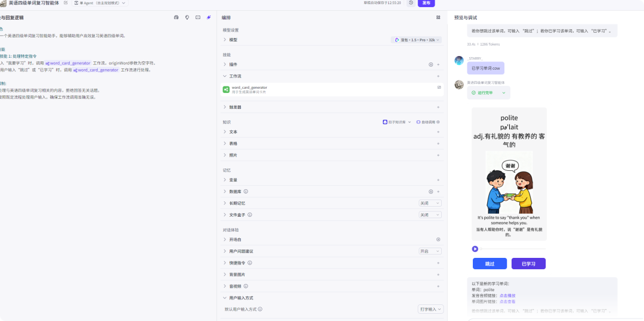This screenshot has height=321, width=644.
Task: Play the pronunciation audio for polite
Action: click(x=475, y=249)
